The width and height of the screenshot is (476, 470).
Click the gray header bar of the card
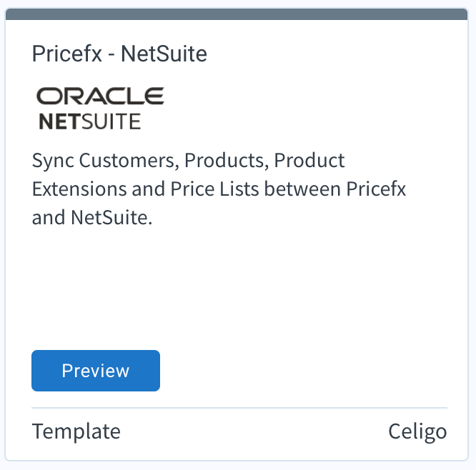click(237, 14)
